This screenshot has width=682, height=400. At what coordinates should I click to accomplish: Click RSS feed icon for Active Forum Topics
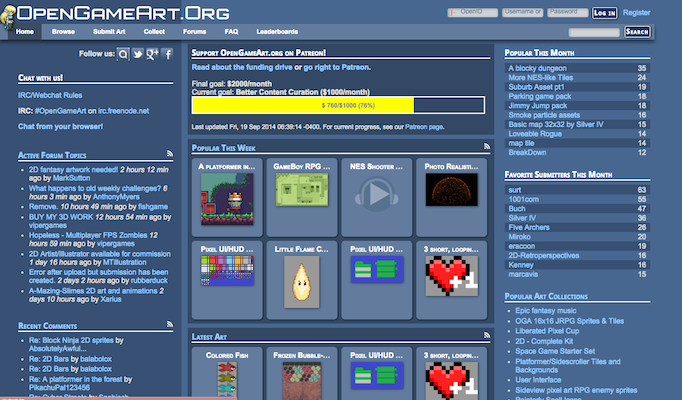(x=170, y=153)
